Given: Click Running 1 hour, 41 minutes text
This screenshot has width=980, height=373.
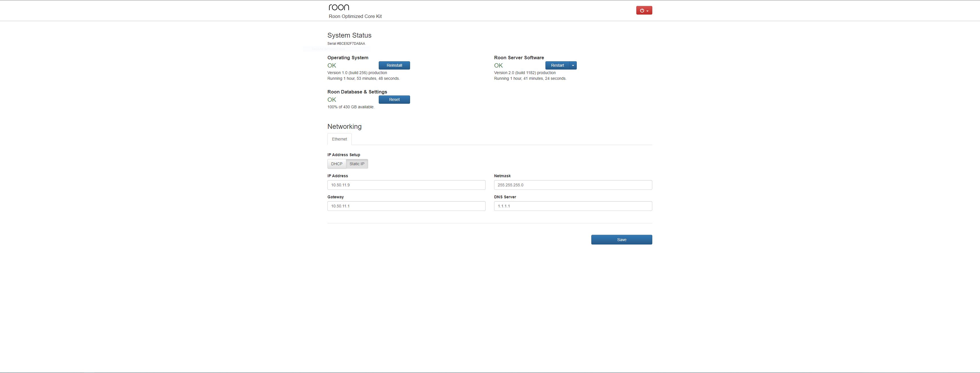Looking at the screenshot, I should tap(530, 78).
